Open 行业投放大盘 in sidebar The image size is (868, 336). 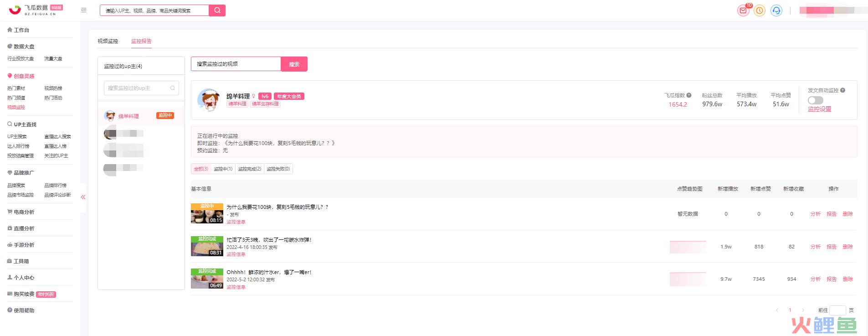(21, 59)
